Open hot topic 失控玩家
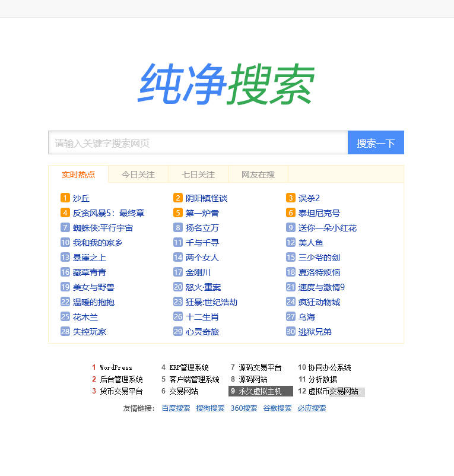This screenshot has width=454, height=476. coord(89,332)
